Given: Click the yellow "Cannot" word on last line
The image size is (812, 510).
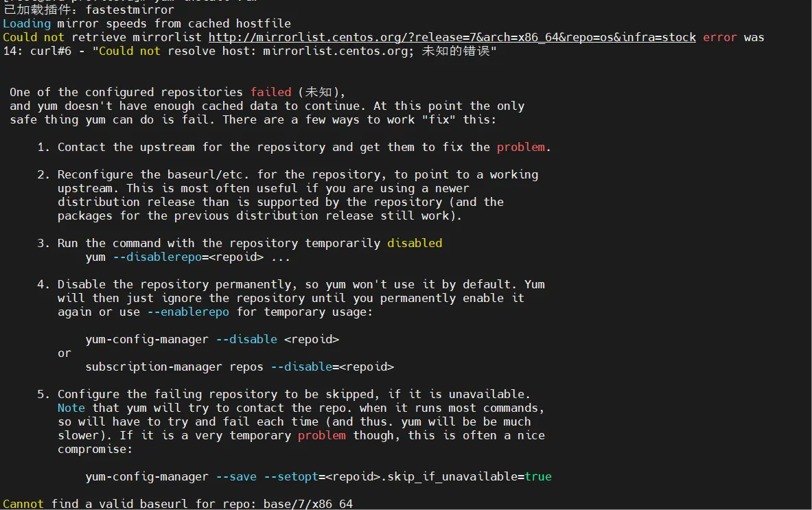Looking at the screenshot, I should coord(23,504).
